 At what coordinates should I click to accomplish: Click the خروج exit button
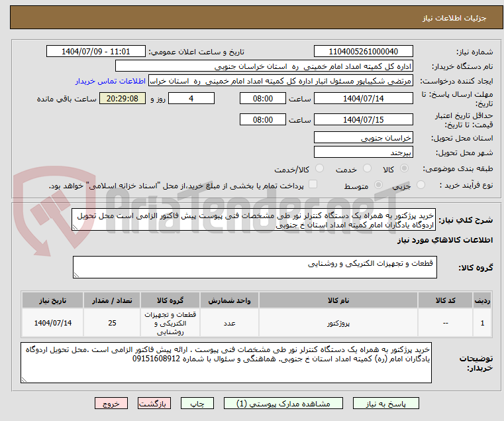(x=111, y=403)
